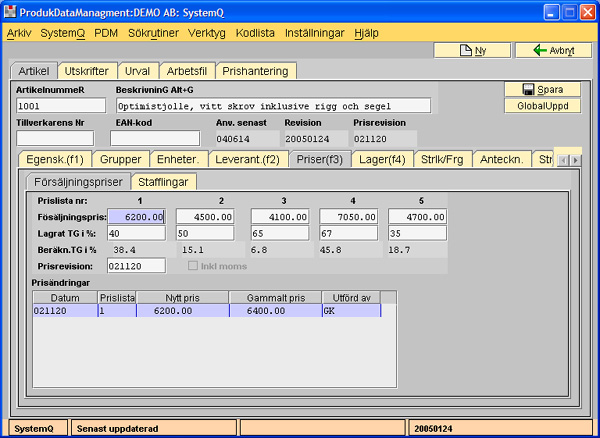This screenshot has height=438, width=600.
Task: Click the EAN-kod input field
Action: (x=155, y=138)
